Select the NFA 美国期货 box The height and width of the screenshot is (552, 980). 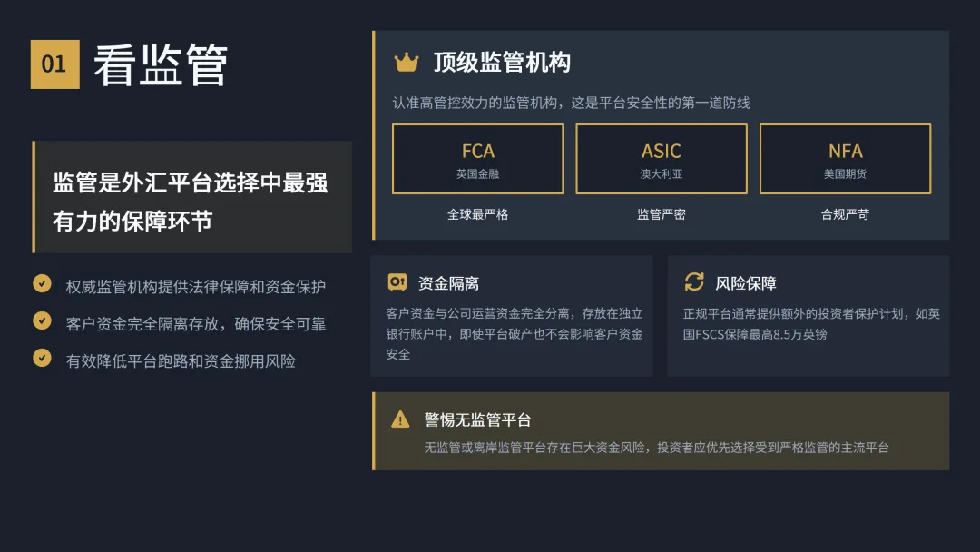(x=845, y=159)
